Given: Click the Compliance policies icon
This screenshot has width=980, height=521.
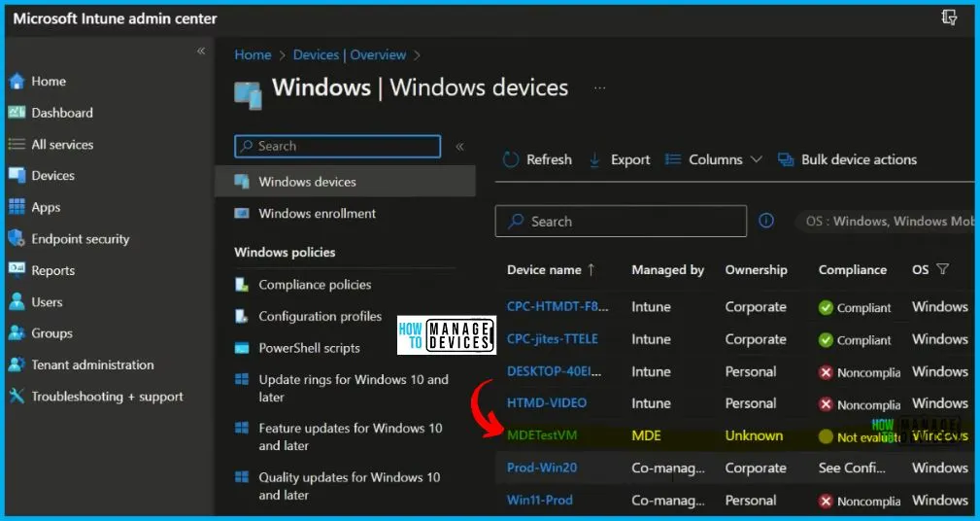Looking at the screenshot, I should [x=242, y=285].
